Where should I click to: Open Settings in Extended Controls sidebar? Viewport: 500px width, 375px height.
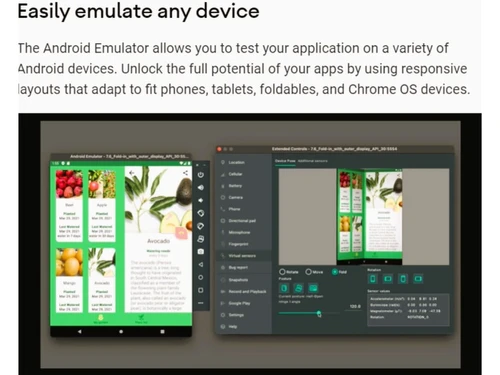pos(244,315)
